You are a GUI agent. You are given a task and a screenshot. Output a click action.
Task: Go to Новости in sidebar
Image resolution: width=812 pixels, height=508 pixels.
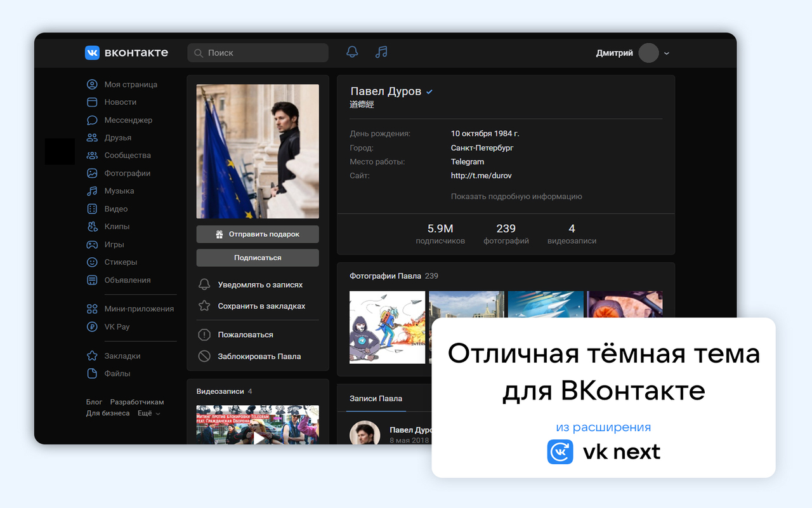click(x=121, y=102)
